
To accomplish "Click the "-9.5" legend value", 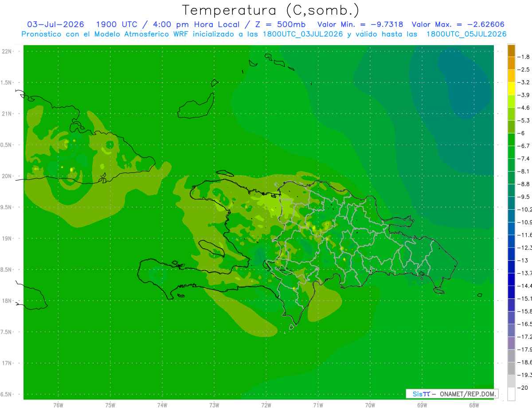I will coord(524,197).
